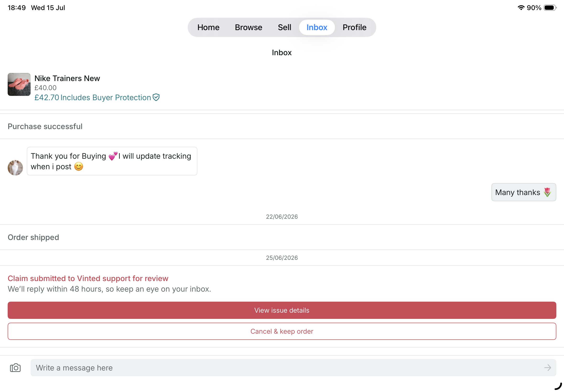This screenshot has height=392, width=564.
Task: Tap the We'll reply within 48 hours text
Action: tap(109, 289)
